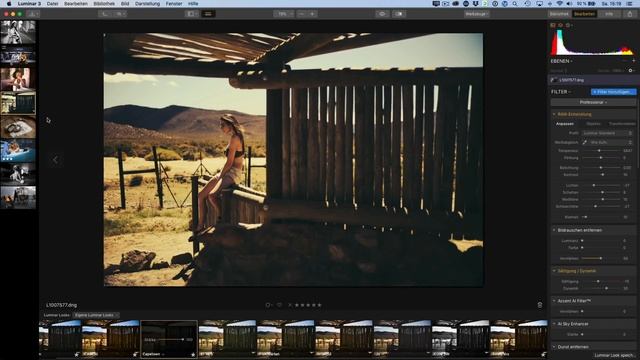Screen dimensions: 640x360
Task: Select the Objektiv sub-tab
Action: pyautogui.click(x=593, y=124)
